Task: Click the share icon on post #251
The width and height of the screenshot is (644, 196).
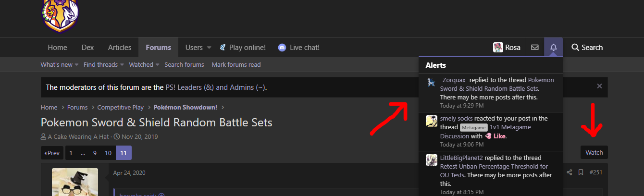Action: pos(570,172)
